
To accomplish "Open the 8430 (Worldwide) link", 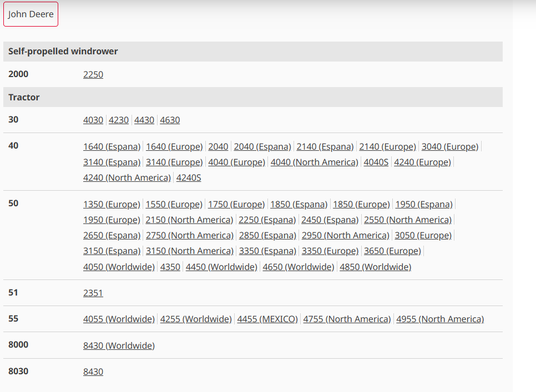I will pos(119,345).
